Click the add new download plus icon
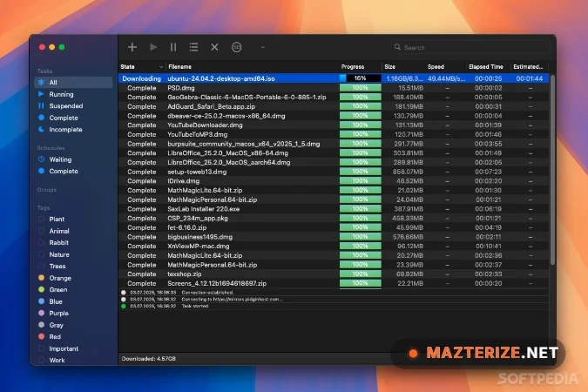Image resolution: width=588 pixels, height=392 pixels. 132,47
